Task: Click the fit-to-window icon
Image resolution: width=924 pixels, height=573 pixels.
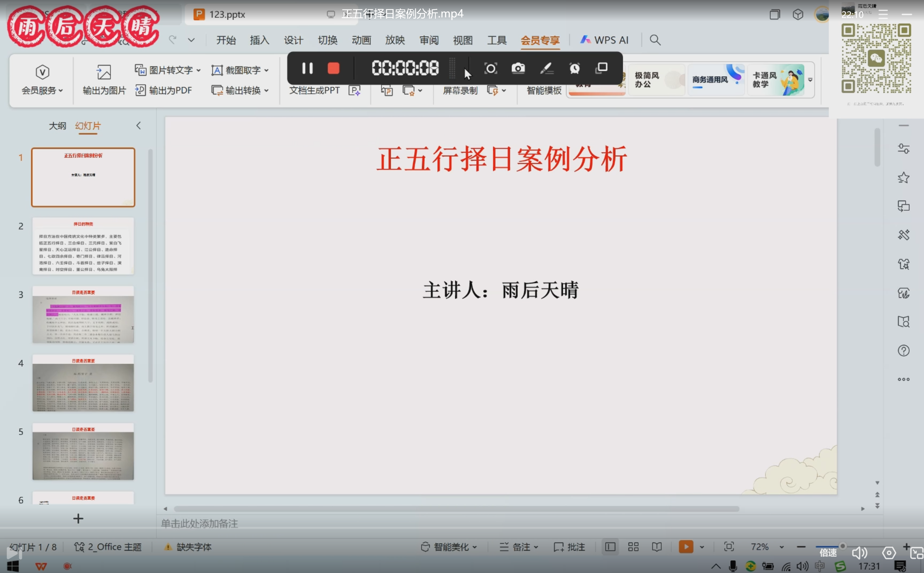Action: (729, 547)
